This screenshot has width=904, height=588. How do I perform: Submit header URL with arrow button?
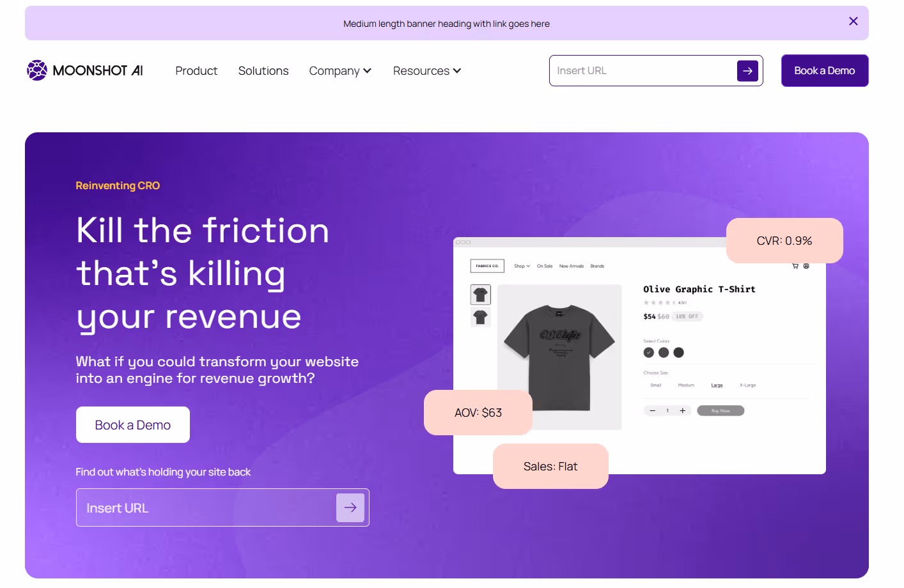click(x=747, y=71)
